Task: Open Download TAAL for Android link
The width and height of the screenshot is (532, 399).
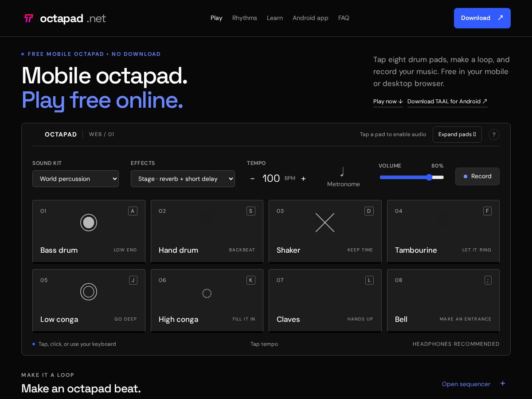Action: 447,102
